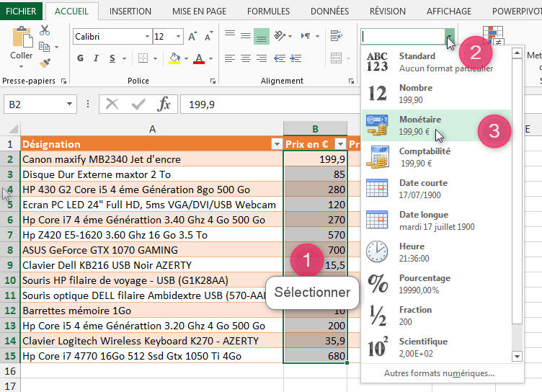This screenshot has height=392, width=542.
Task: Open the font size 12 dropdown
Action: [x=178, y=36]
